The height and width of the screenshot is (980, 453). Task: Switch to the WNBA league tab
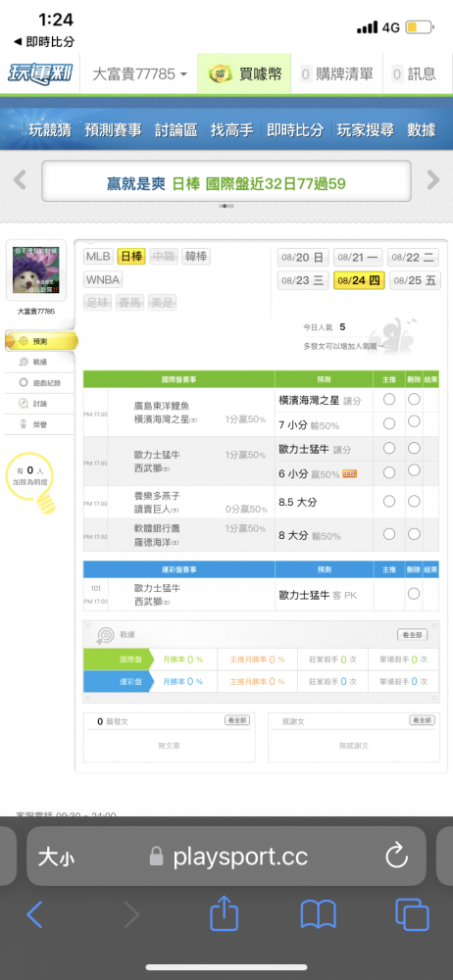[103, 279]
